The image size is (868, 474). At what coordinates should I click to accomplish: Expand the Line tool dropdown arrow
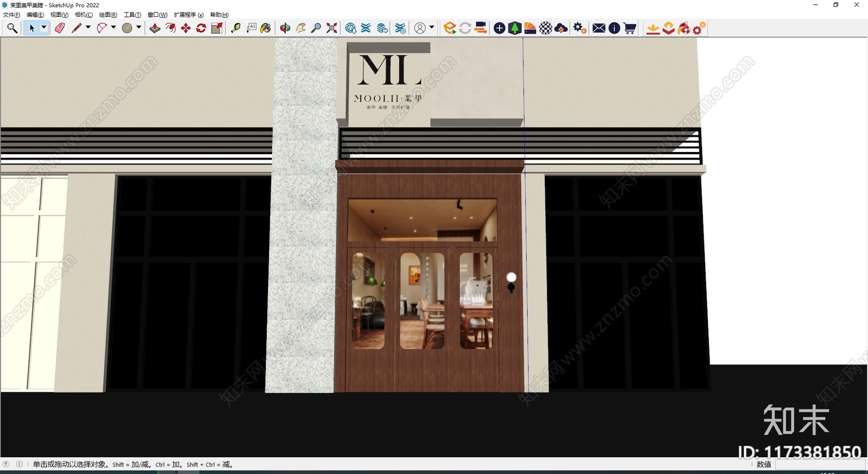point(88,28)
